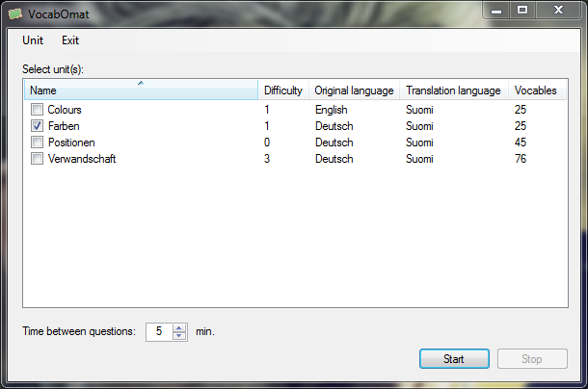Click Suomi in the Verwandschaft row
This screenshot has height=389, width=588.
point(419,159)
